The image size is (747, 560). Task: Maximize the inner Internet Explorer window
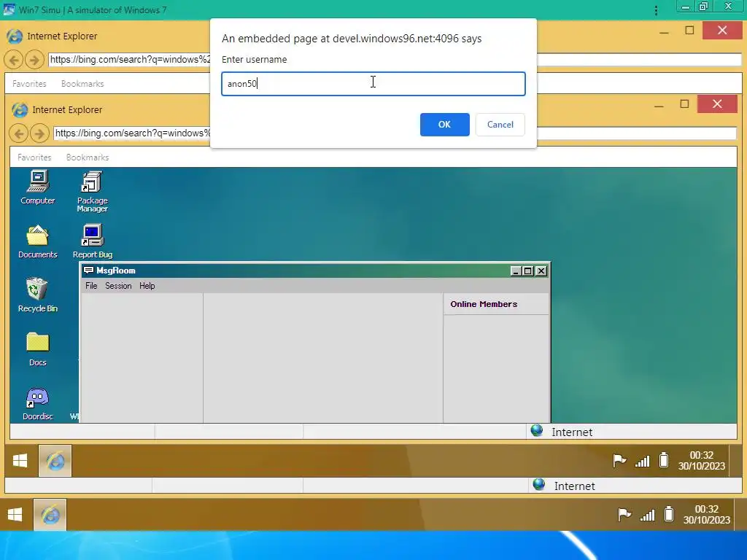pyautogui.click(x=684, y=104)
